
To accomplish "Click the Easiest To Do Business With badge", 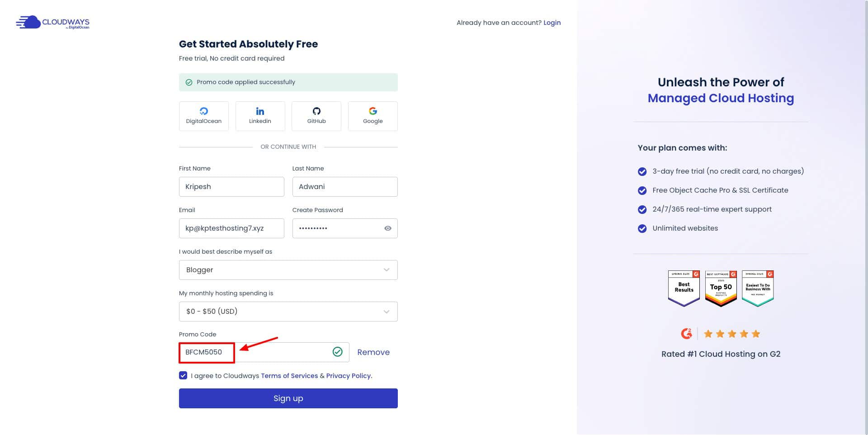I will 758,288.
